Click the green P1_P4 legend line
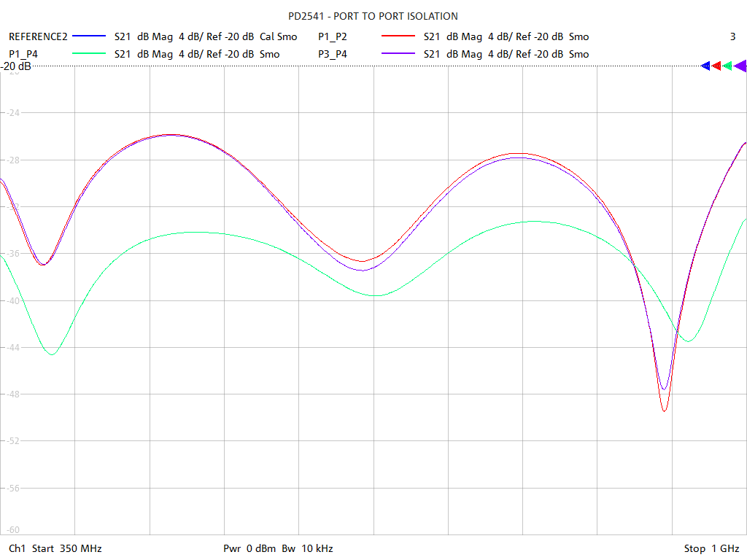The width and height of the screenshot is (747, 560). (x=88, y=54)
